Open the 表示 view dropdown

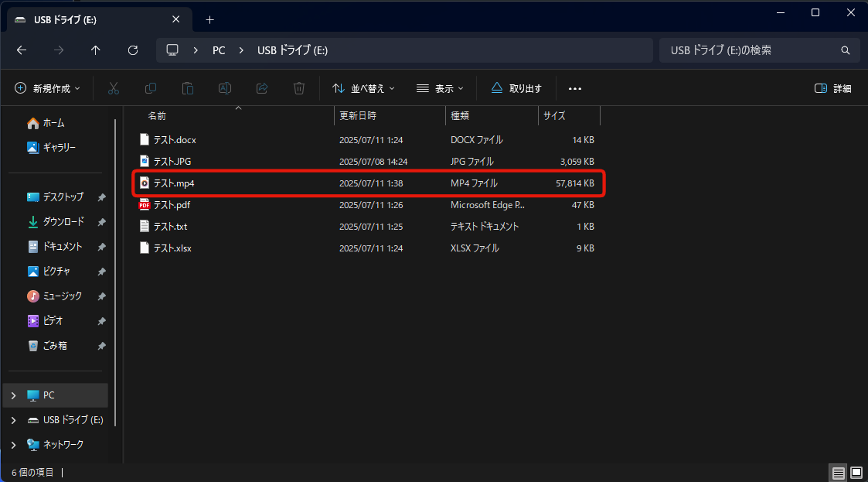[x=440, y=89]
